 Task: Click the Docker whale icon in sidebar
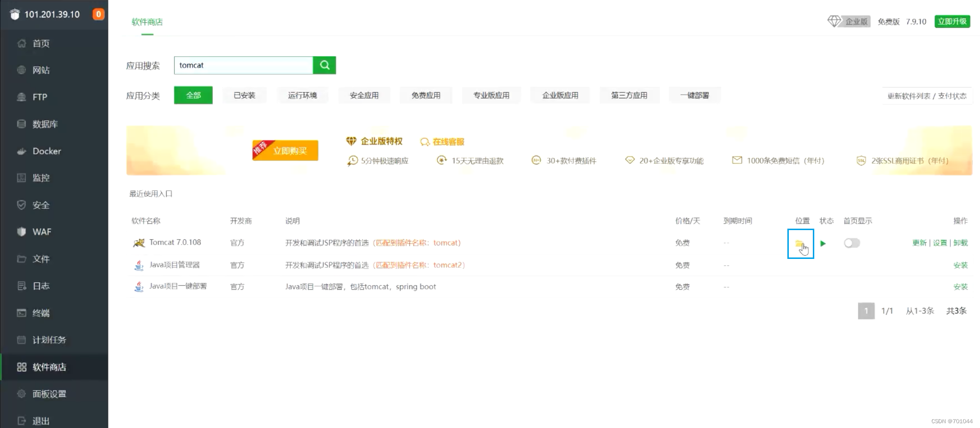[x=21, y=151]
